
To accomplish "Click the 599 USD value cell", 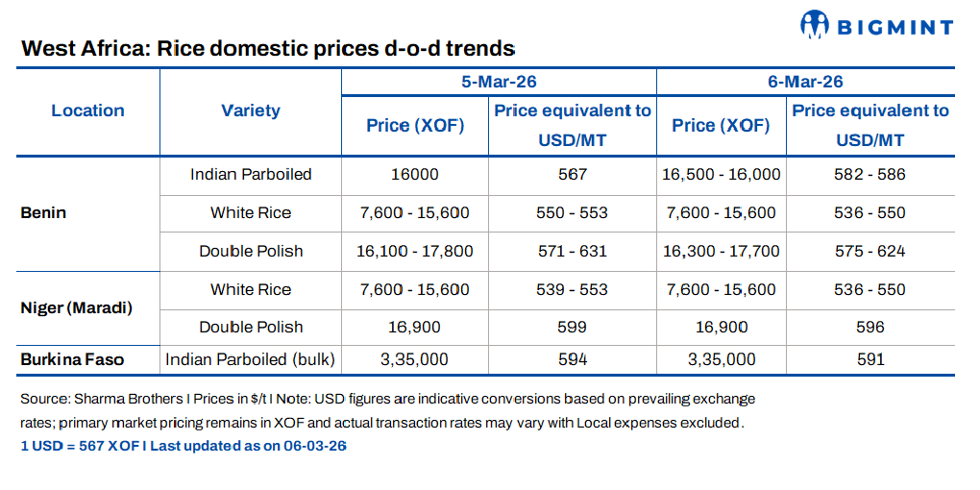I will [572, 327].
